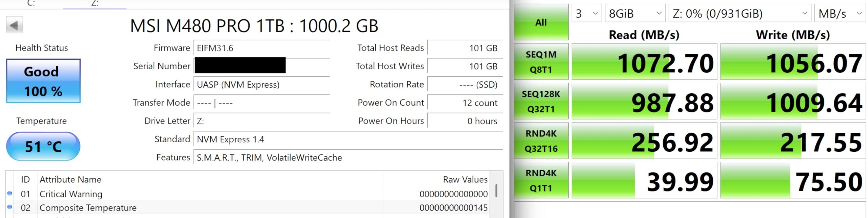Click the Total Host Writes value 101 GB
Viewport: 868px width, 218px height.
[465, 66]
